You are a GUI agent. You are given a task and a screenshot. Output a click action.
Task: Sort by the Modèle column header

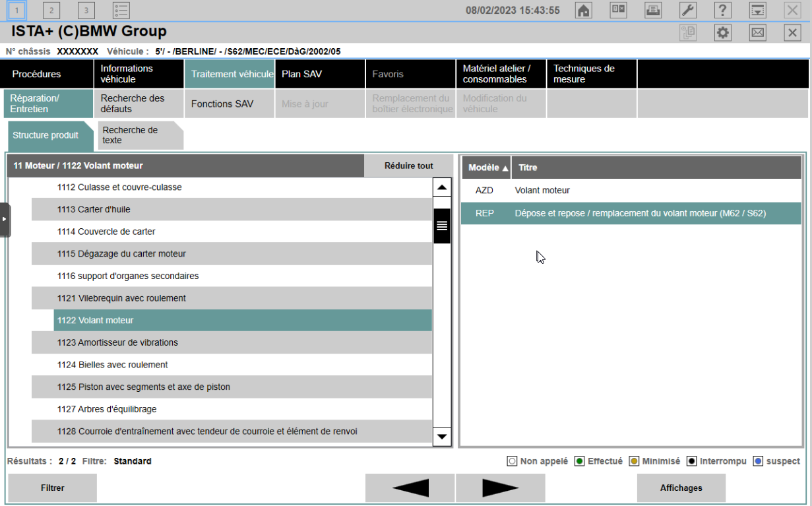pos(488,168)
